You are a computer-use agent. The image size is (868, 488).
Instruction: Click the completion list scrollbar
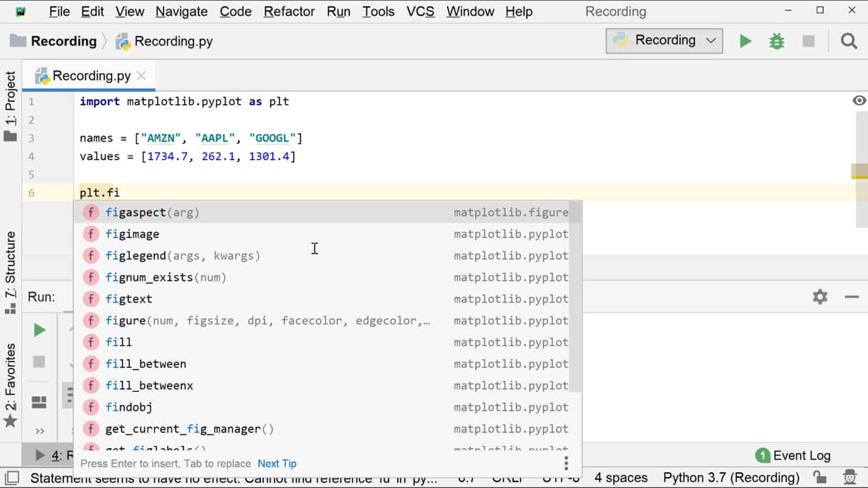pos(574,296)
